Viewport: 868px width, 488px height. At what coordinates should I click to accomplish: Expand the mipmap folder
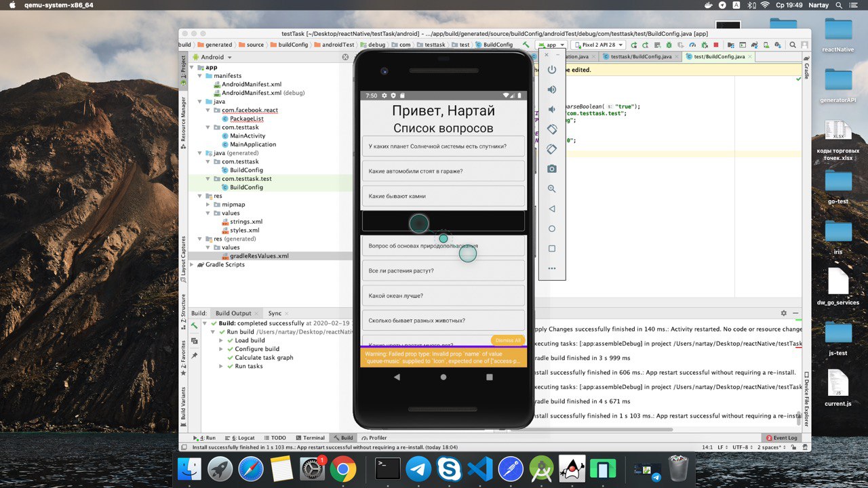pos(208,204)
